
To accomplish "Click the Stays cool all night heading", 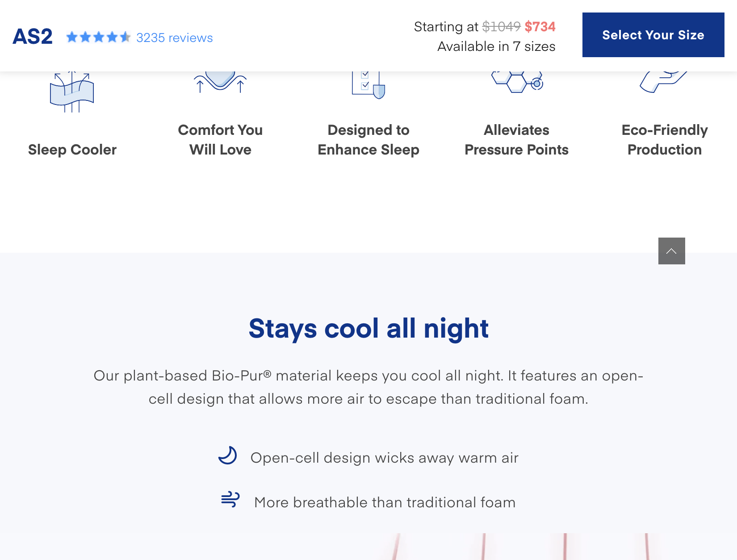I will pos(368,328).
